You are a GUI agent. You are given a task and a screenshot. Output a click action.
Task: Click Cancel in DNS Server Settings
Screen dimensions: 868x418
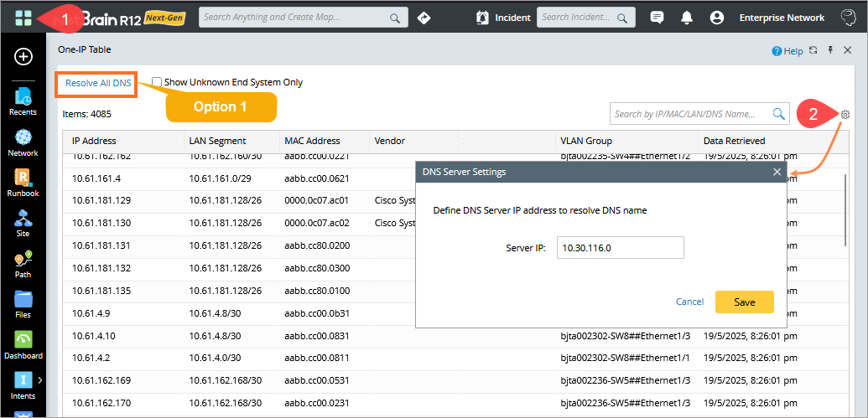click(689, 302)
